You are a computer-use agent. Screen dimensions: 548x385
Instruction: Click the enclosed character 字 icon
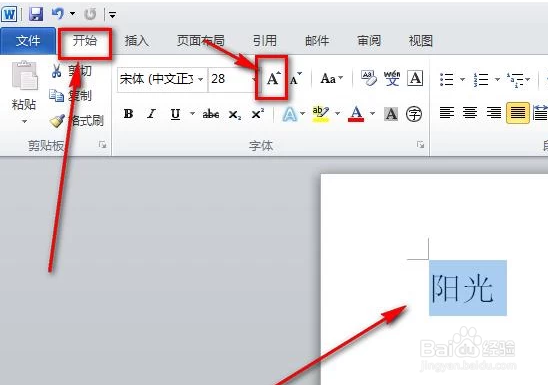(414, 114)
